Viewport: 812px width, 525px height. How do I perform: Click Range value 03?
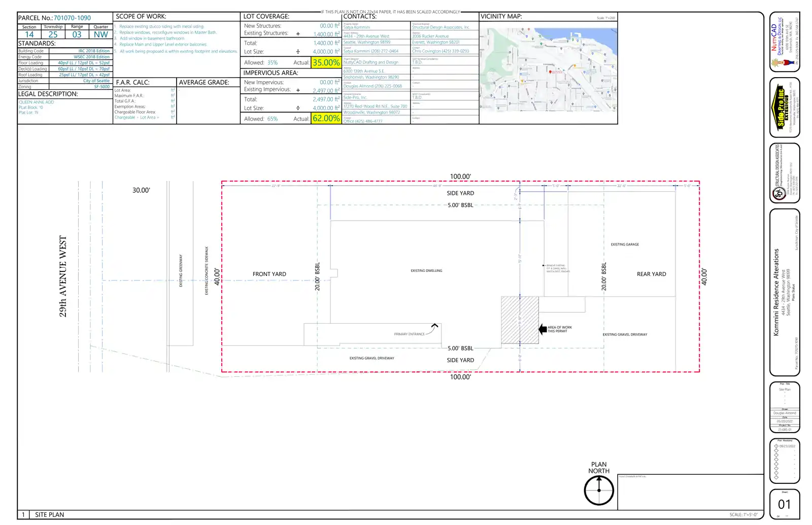click(77, 34)
